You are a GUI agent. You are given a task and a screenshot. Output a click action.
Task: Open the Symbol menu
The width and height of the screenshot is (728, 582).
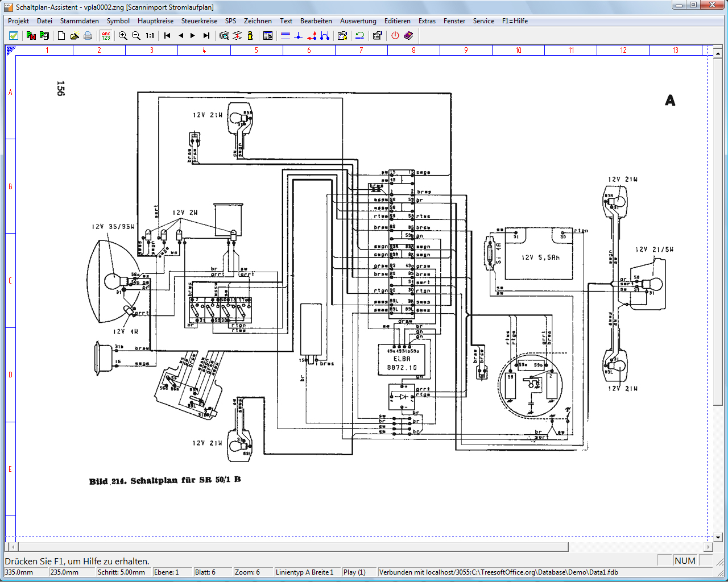tap(118, 21)
